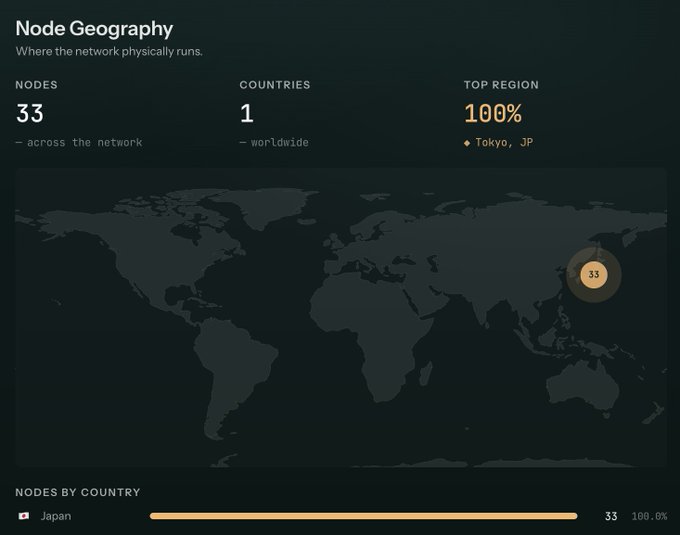Click the NODES BY COUNTRY section heading
The image size is (680, 535).
coord(78,493)
